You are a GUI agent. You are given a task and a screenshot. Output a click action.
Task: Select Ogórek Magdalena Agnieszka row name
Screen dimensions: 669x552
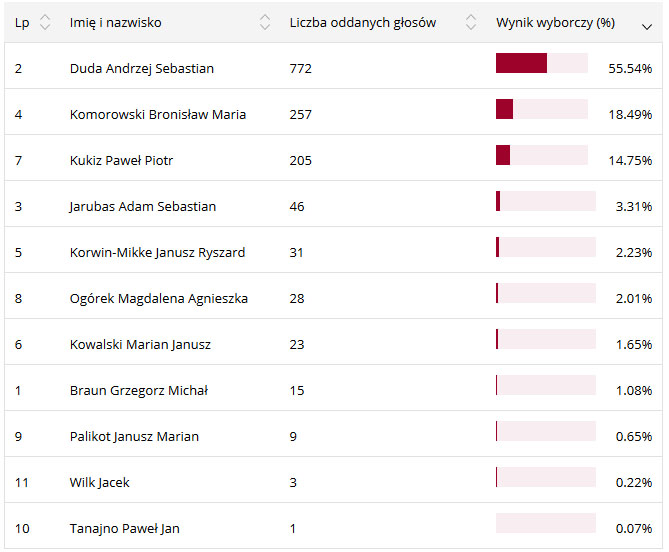coord(158,299)
